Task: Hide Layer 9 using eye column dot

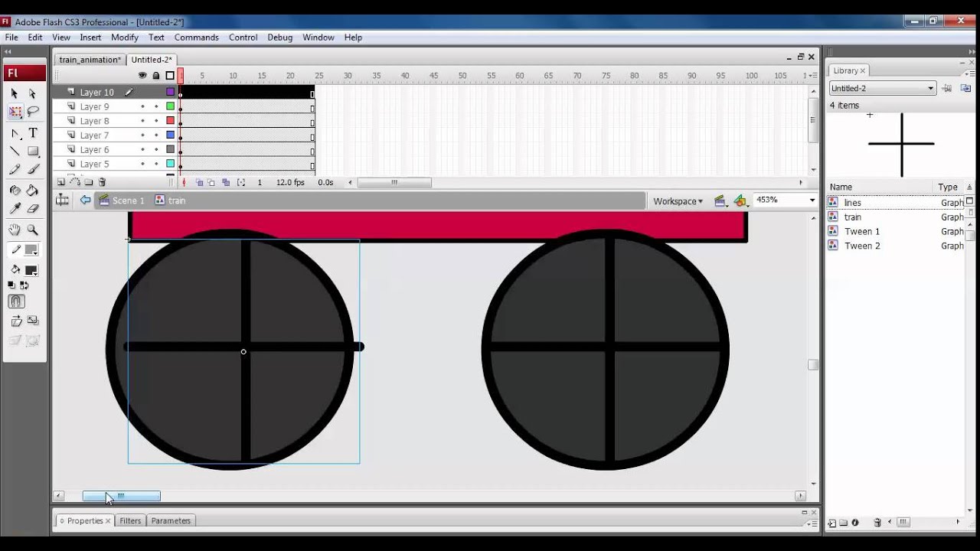Action: pos(142,106)
